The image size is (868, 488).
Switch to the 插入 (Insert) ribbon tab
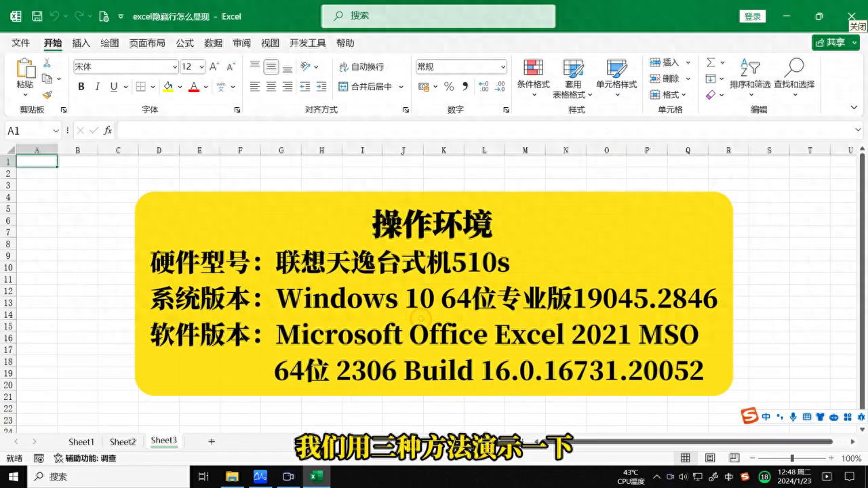point(81,43)
